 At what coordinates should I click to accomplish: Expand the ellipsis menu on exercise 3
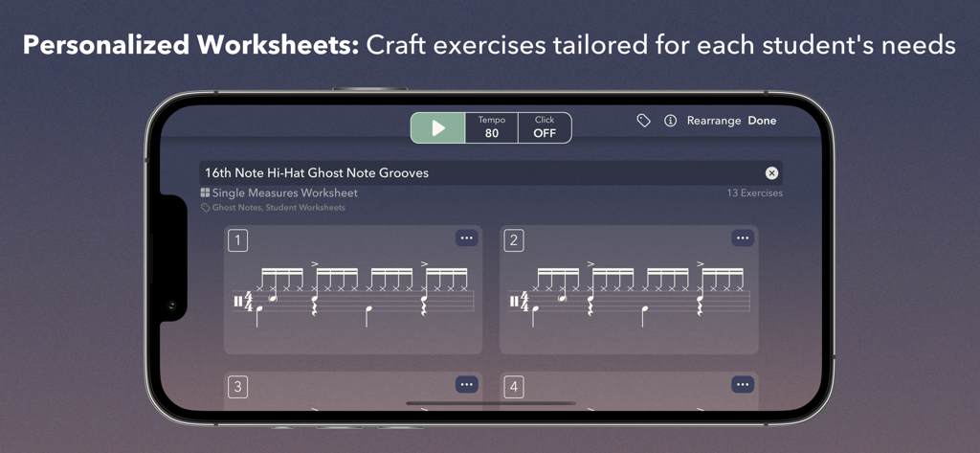coord(466,385)
